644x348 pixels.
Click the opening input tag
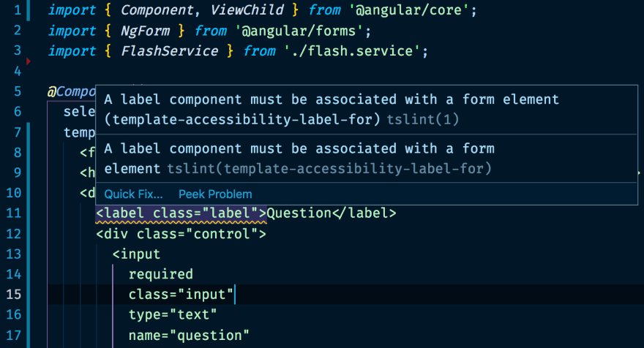coord(136,254)
